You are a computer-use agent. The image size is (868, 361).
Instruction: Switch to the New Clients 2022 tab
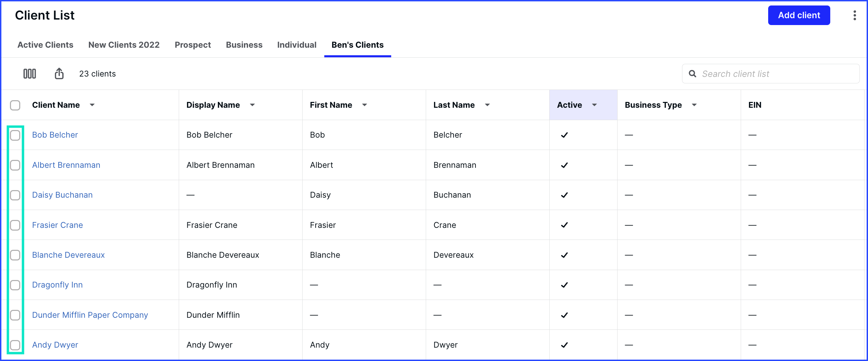124,45
